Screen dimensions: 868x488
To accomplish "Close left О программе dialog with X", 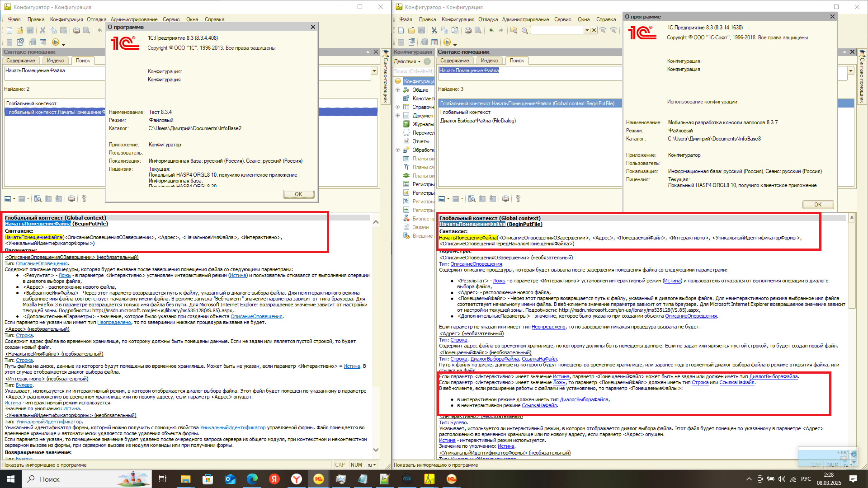I will pos(313,27).
